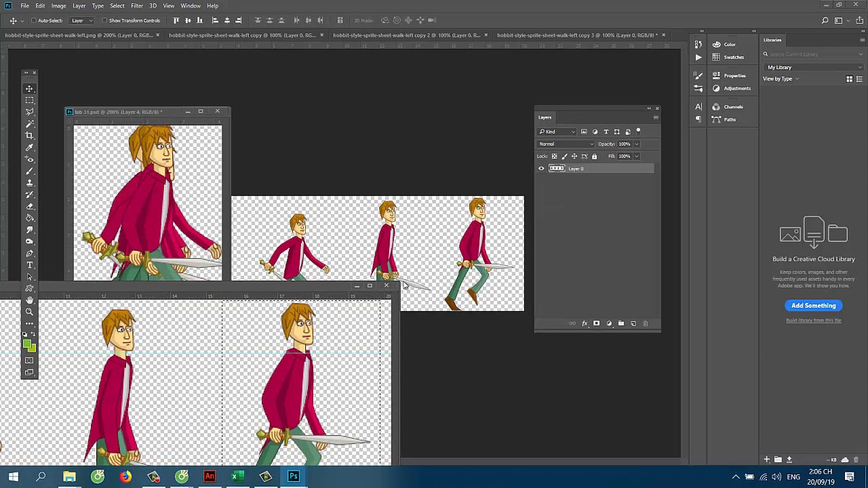Toggle Lock image pixels brush icon

point(564,157)
